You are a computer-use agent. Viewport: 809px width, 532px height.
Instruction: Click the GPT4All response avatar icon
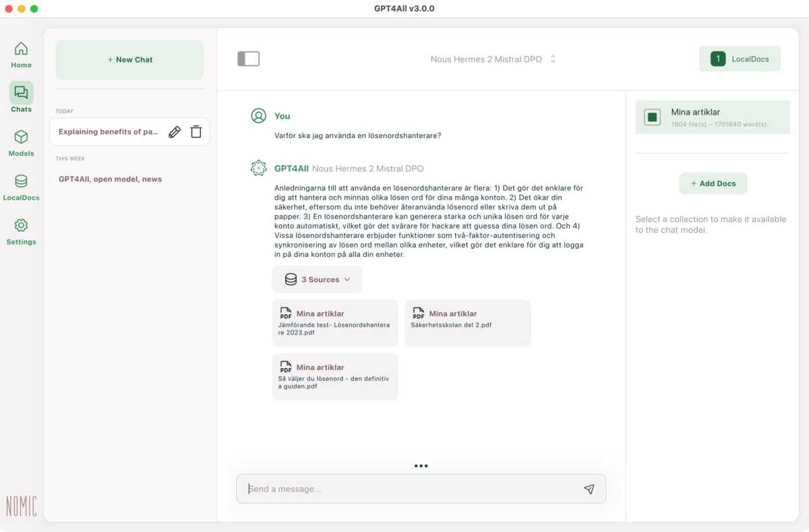tap(258, 169)
